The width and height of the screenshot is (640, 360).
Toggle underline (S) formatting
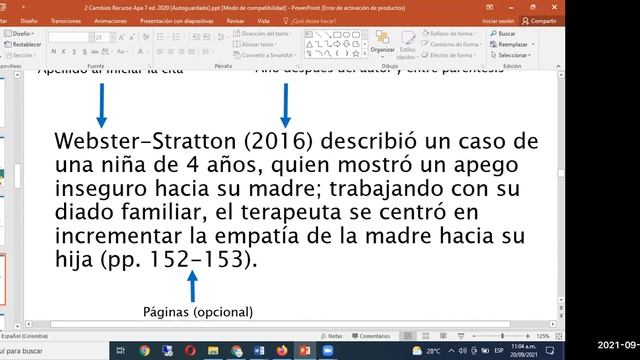pyautogui.click(x=74, y=52)
